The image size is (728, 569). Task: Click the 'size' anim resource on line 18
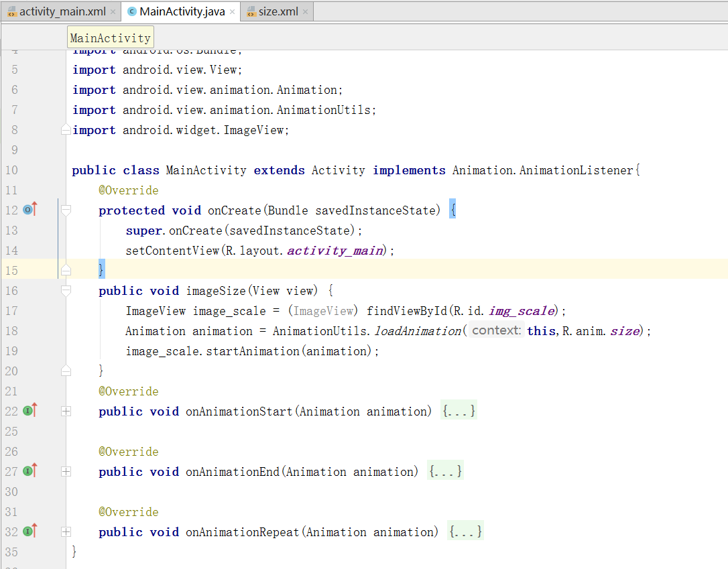coord(625,331)
